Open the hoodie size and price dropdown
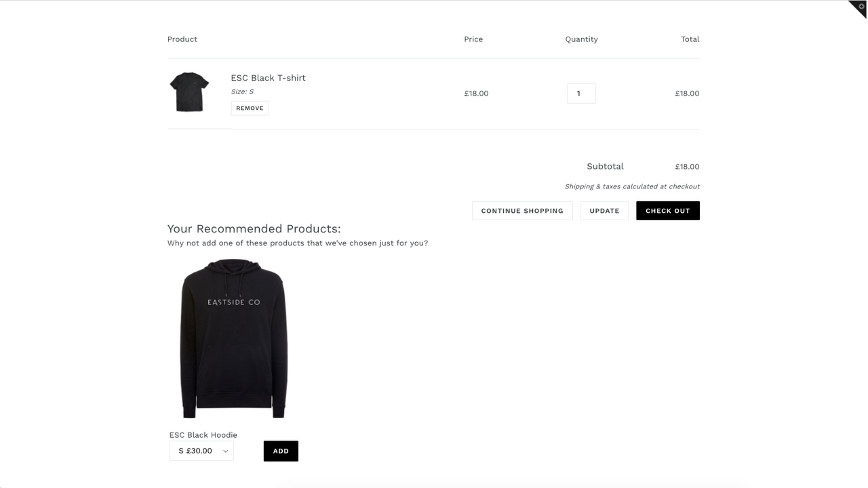This screenshot has width=868, height=488. click(x=201, y=450)
